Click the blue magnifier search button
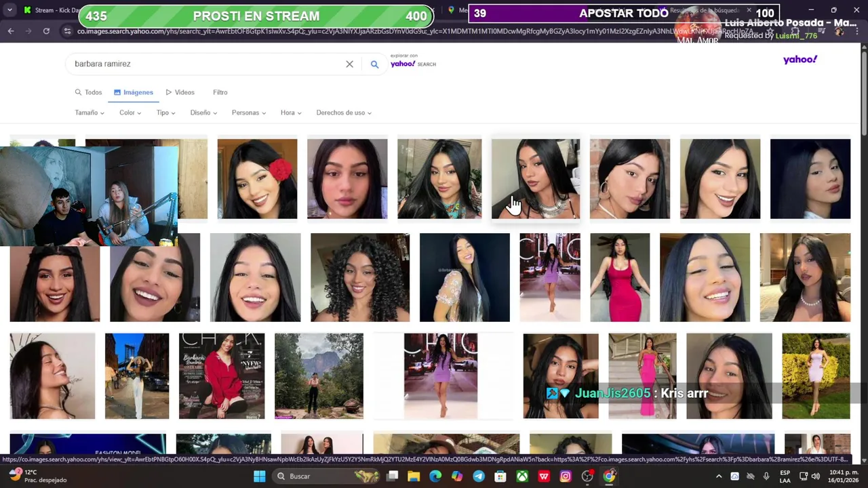868x488 pixels. point(374,64)
